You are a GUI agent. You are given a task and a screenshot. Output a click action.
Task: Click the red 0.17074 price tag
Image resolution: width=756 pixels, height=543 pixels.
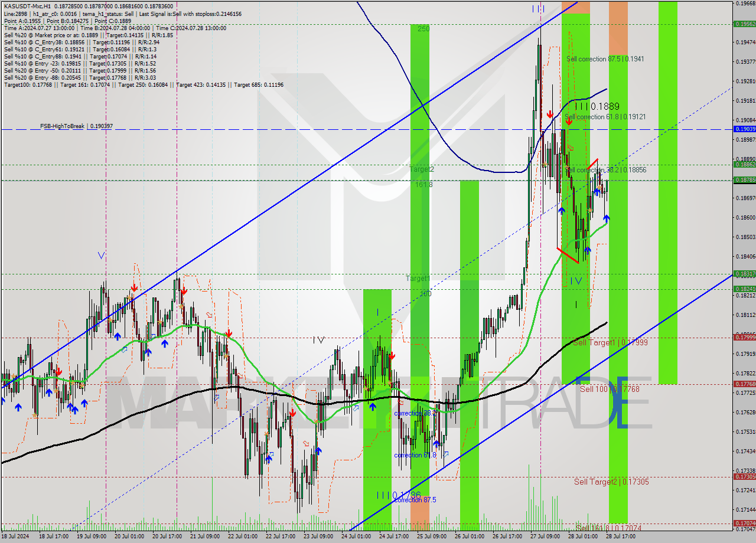[744, 524]
